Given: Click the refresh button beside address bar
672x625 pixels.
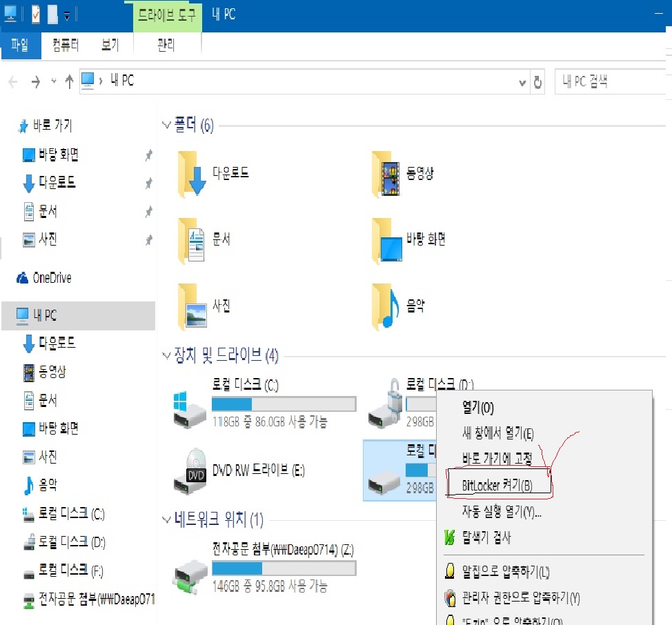Looking at the screenshot, I should (x=538, y=81).
